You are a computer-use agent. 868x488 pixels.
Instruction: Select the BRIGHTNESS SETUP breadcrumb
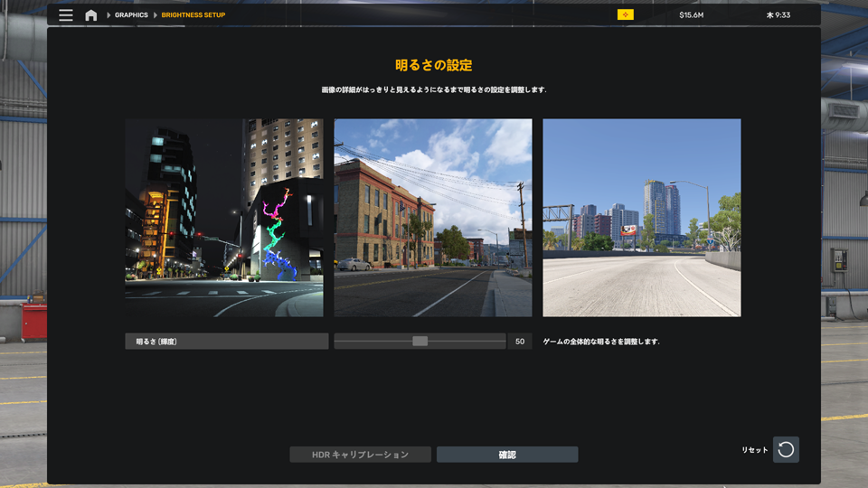193,15
